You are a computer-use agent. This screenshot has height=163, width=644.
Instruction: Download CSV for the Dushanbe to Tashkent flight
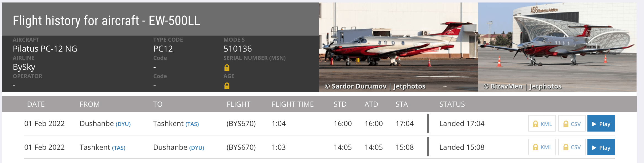pos(572,124)
